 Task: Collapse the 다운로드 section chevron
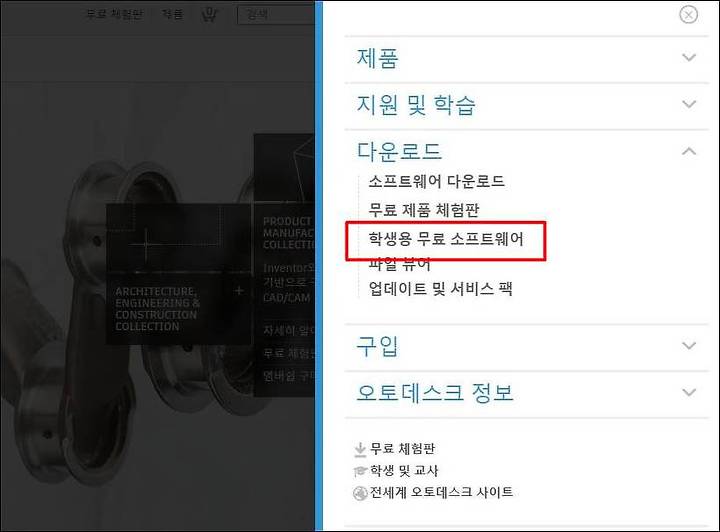(x=689, y=151)
